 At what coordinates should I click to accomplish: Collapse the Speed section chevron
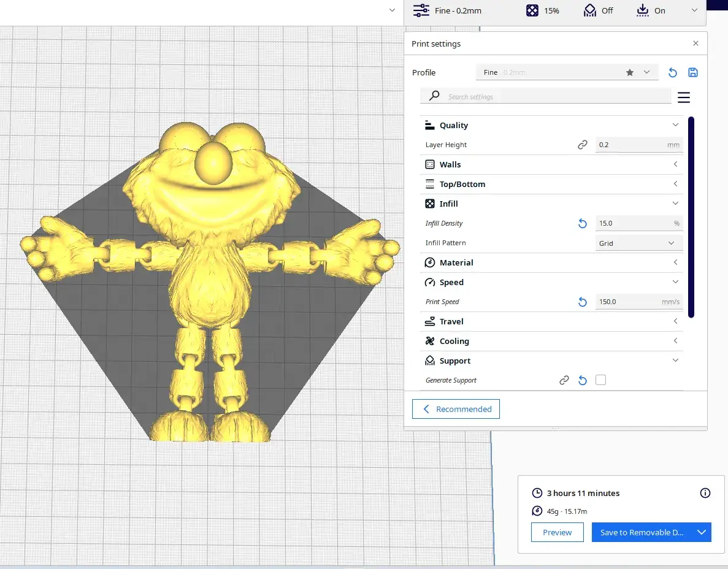(675, 281)
